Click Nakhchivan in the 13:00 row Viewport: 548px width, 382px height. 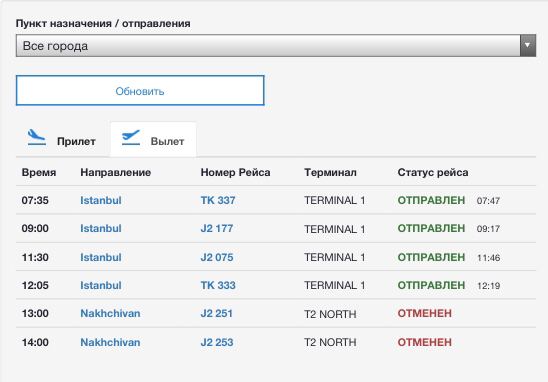pos(110,313)
